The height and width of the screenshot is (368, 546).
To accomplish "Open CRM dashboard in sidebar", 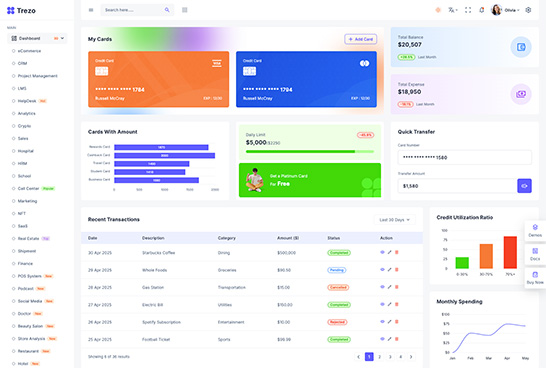I will coord(22,63).
